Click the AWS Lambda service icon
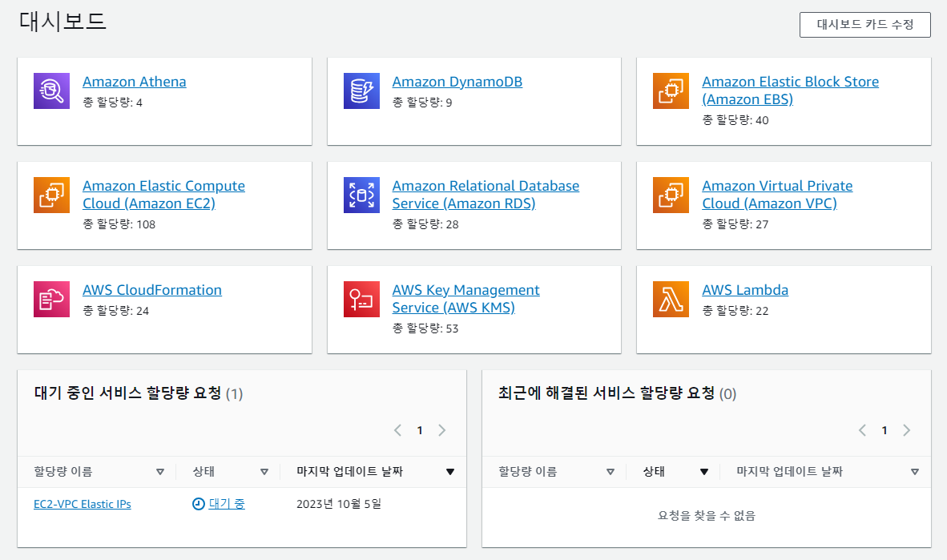The height and width of the screenshot is (560, 947). (671, 299)
